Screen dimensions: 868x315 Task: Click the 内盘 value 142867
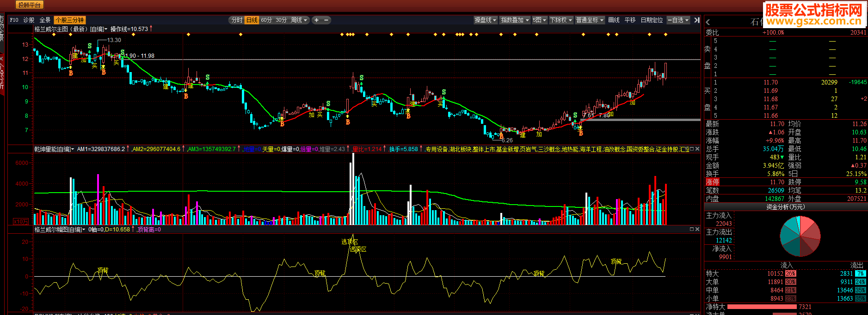coord(775,199)
